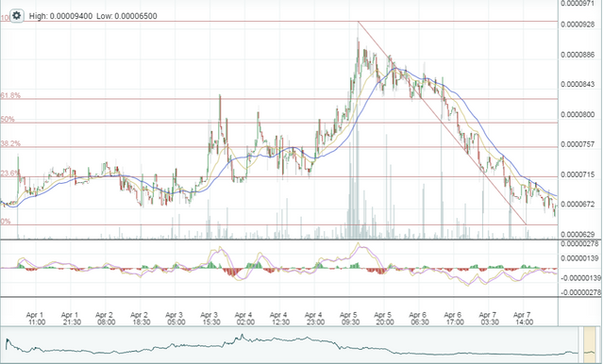Select the 50% Fibonacci level label
This screenshot has height=364, width=604.
click(x=8, y=119)
